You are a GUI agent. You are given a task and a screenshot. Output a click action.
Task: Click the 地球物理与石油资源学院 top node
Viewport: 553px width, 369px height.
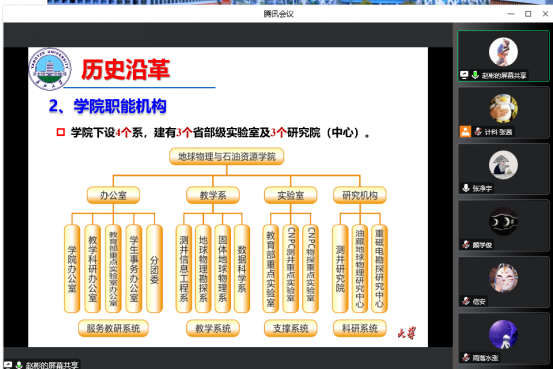[x=226, y=156]
